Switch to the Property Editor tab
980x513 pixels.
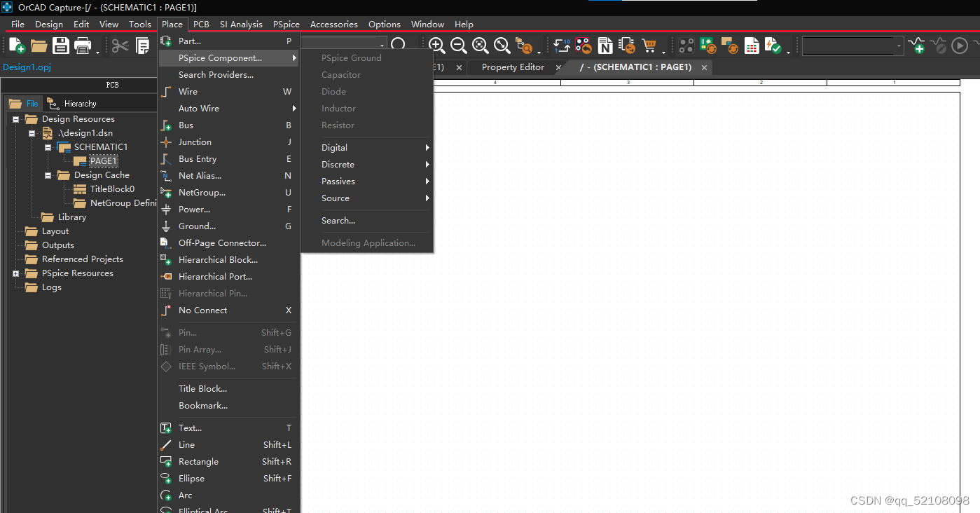(512, 67)
